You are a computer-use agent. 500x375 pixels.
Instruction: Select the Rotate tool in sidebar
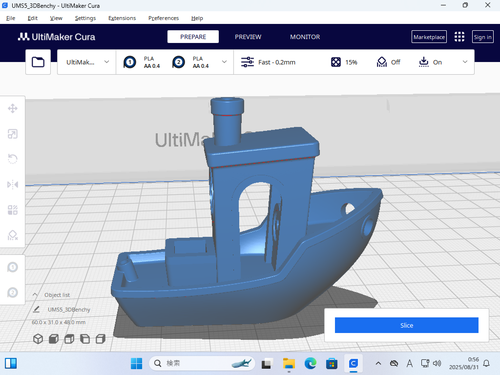pos(13,159)
